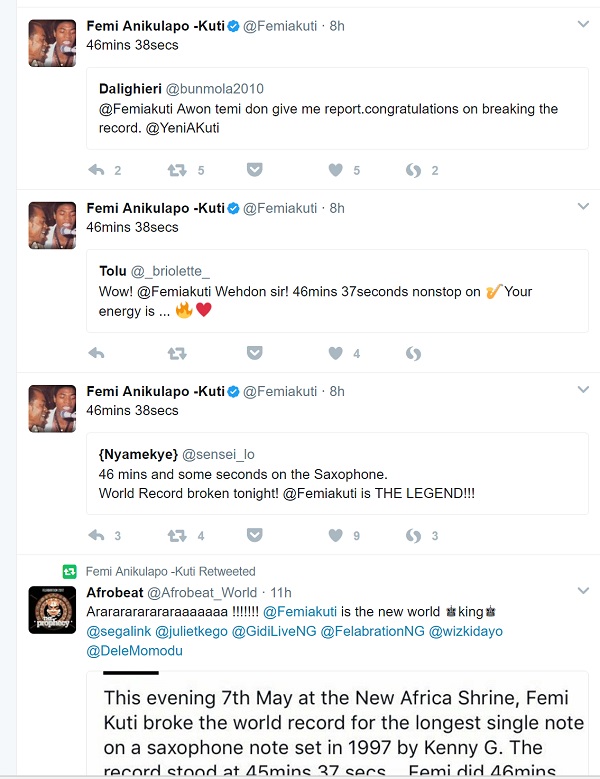Expand options chevron on first tweet
This screenshot has width=600, height=779.
tap(583, 24)
